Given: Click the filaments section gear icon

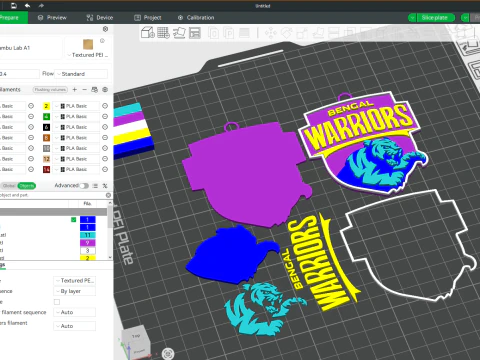Looking at the screenshot, I should click(105, 89).
